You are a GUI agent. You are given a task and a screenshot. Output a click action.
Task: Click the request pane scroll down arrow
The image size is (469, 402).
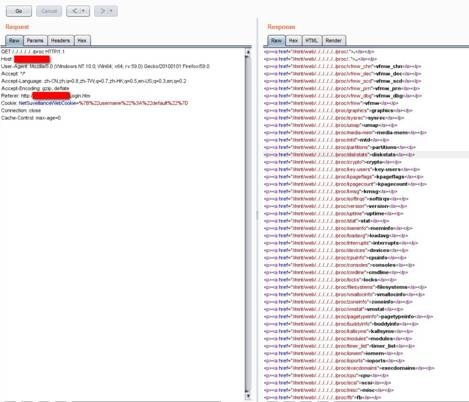(248, 396)
